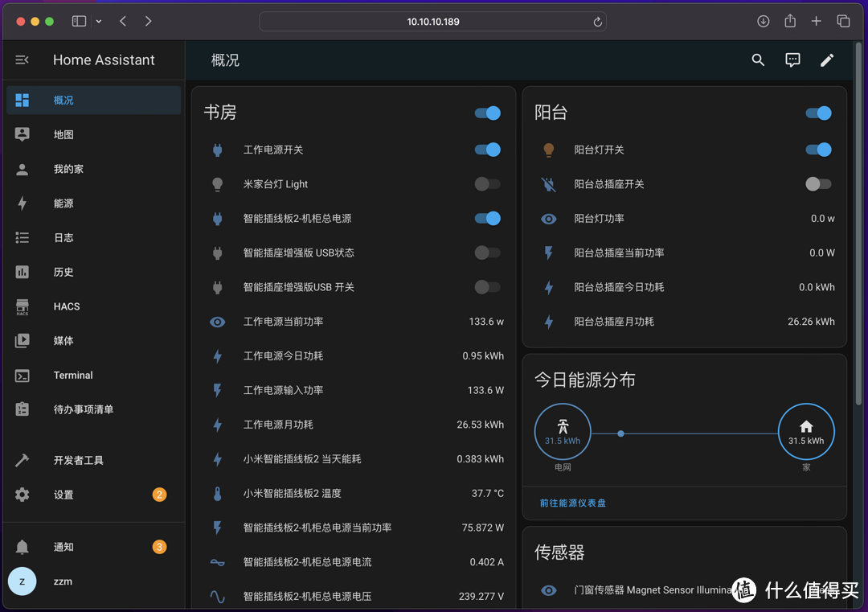Open the 能源 energy panel icon
The width and height of the screenshot is (868, 612).
click(22, 203)
